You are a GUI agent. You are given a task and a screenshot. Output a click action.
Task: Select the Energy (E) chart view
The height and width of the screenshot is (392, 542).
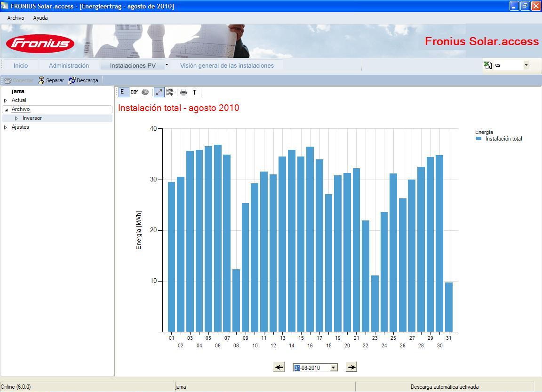[x=123, y=92]
